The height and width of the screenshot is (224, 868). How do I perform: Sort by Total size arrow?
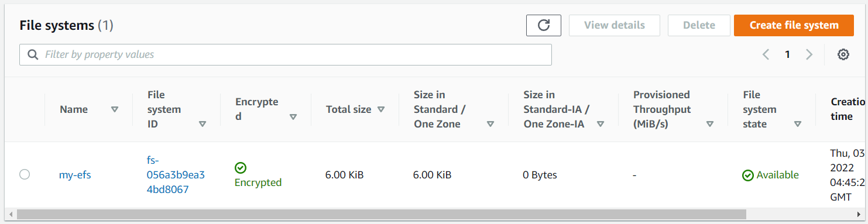[381, 109]
